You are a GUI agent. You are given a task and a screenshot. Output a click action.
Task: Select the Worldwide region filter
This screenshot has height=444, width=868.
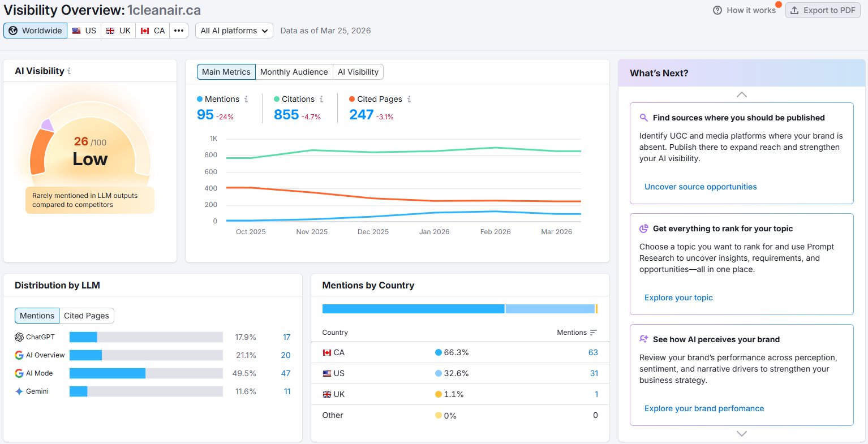coord(35,31)
